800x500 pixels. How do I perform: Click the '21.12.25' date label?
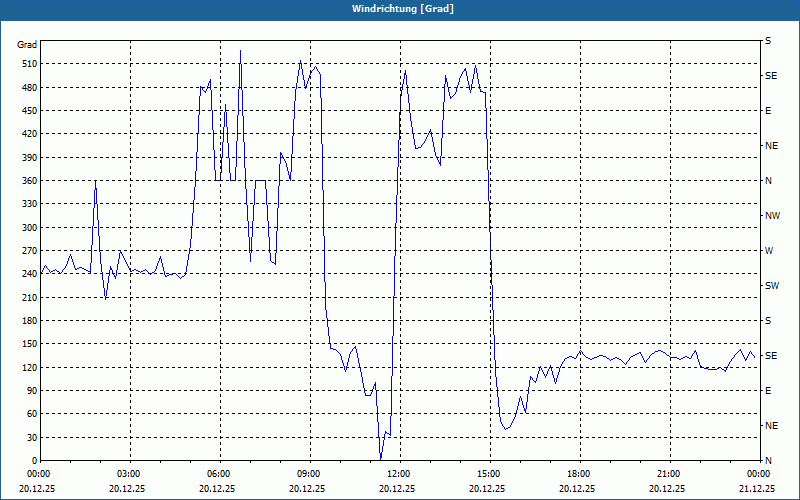[757, 488]
